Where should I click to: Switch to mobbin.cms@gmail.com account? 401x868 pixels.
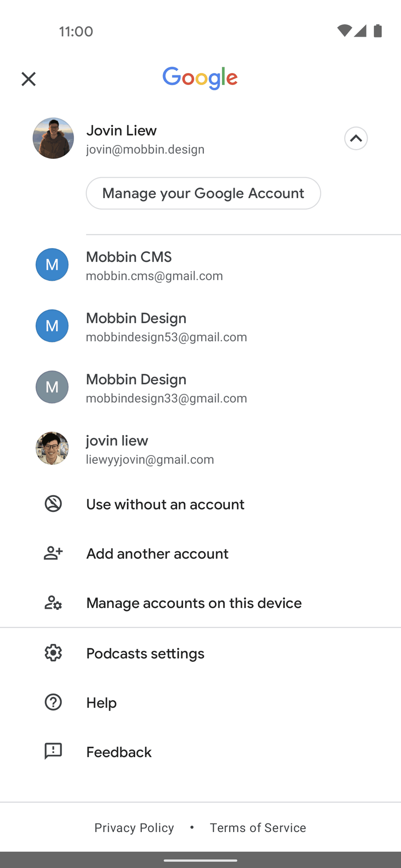point(200,266)
